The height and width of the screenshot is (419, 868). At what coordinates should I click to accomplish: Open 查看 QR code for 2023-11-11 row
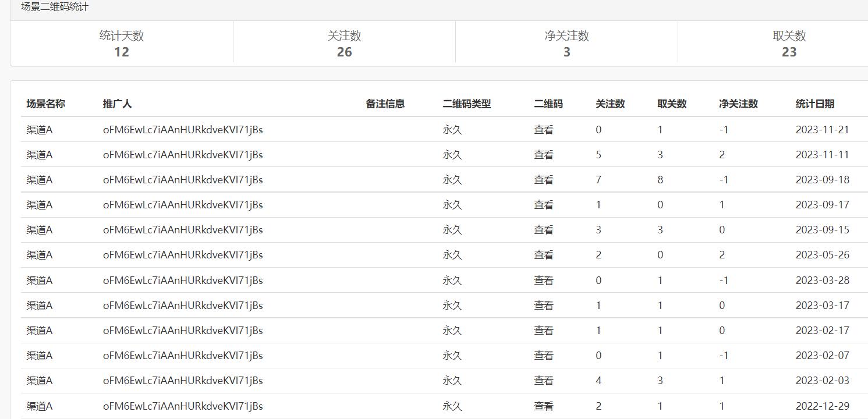click(543, 155)
